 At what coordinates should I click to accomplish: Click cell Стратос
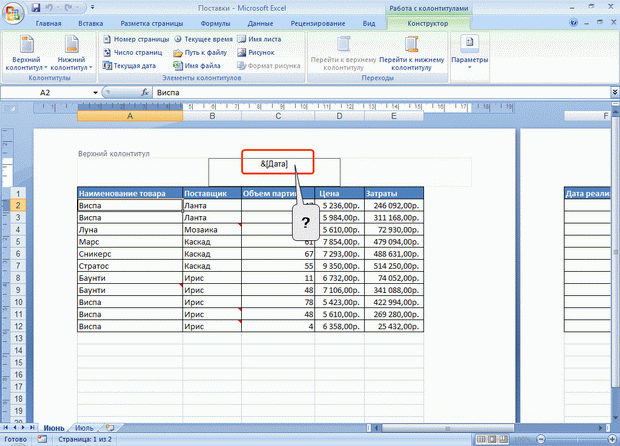[130, 266]
